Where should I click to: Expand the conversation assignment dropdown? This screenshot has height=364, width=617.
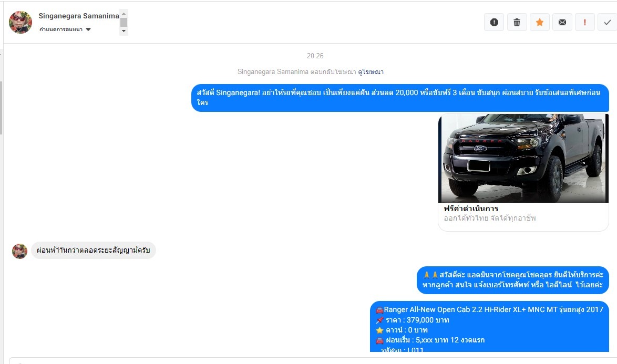coord(65,29)
